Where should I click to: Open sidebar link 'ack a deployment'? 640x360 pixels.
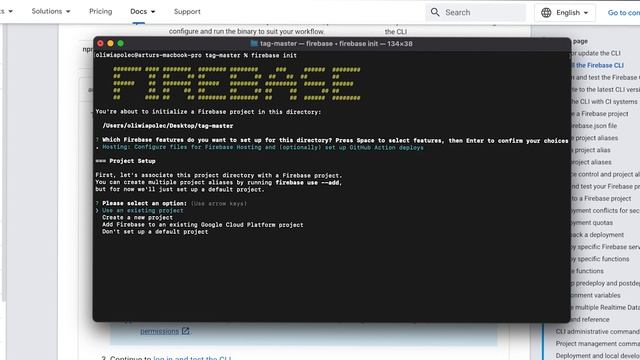coord(597,235)
